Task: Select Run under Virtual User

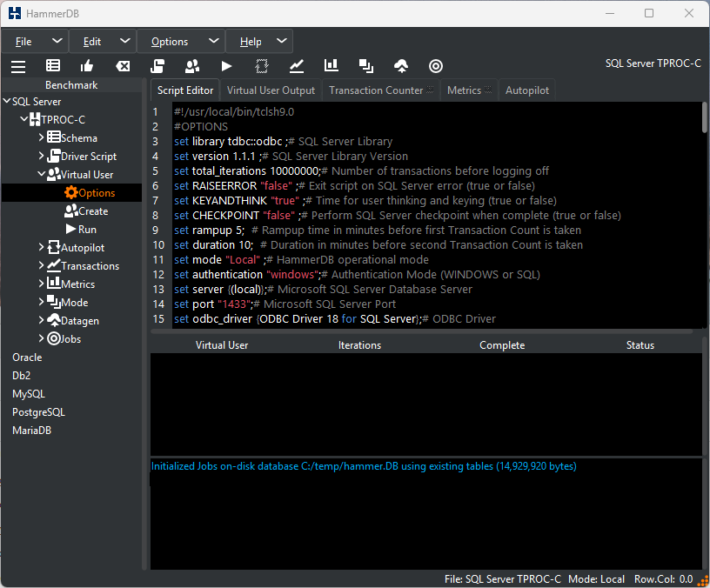Action: [x=81, y=230]
